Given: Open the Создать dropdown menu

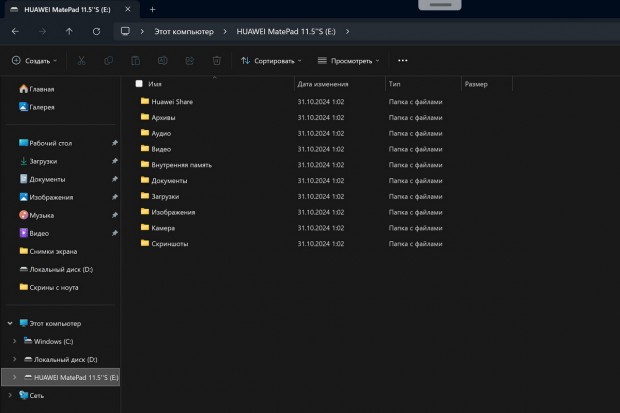Looking at the screenshot, I should click(x=34, y=61).
